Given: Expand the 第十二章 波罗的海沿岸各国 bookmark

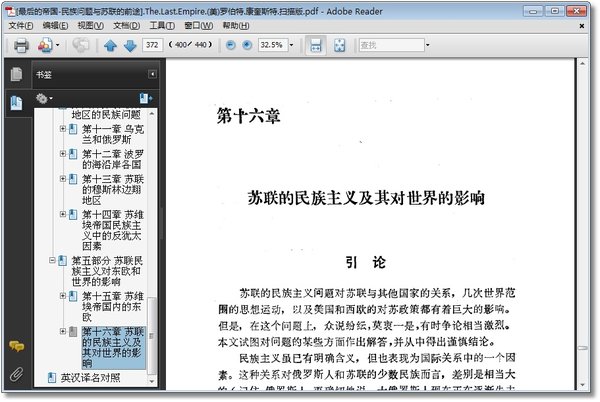Looking at the screenshot, I should click(63, 154).
